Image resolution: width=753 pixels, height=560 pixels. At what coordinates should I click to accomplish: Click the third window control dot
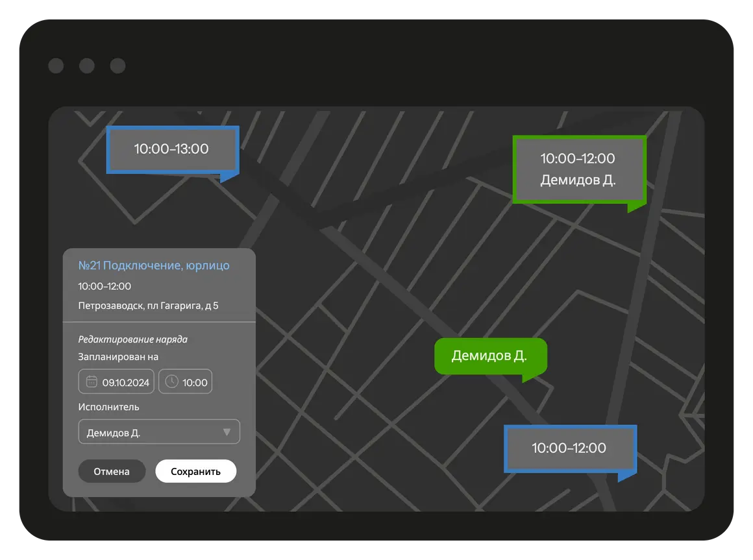pos(117,66)
